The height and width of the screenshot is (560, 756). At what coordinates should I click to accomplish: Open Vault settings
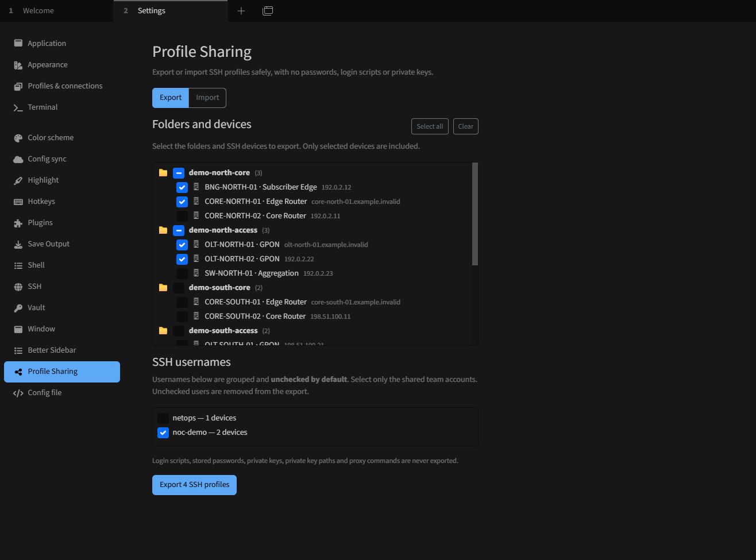[x=62, y=307]
